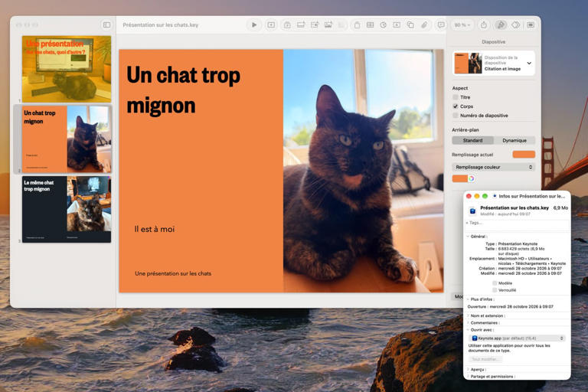Open the Animate inspector diamond icon
Viewport: 588px width, 392px height.
(516, 25)
